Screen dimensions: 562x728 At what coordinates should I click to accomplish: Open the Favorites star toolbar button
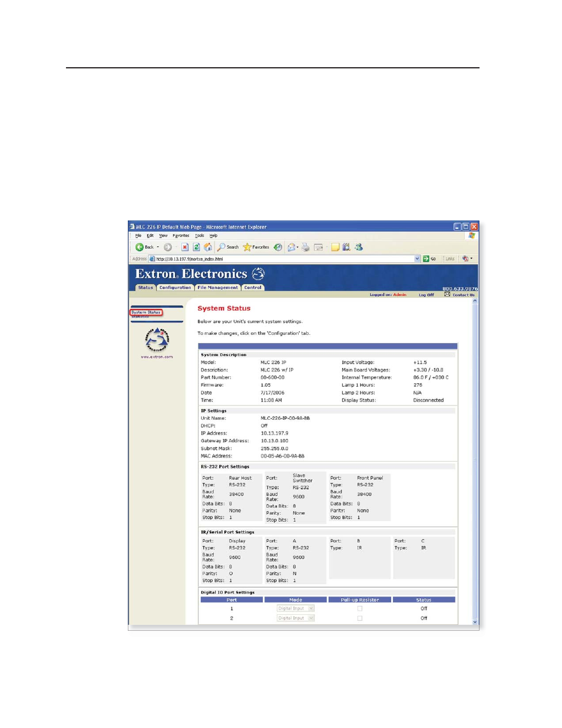click(256, 247)
